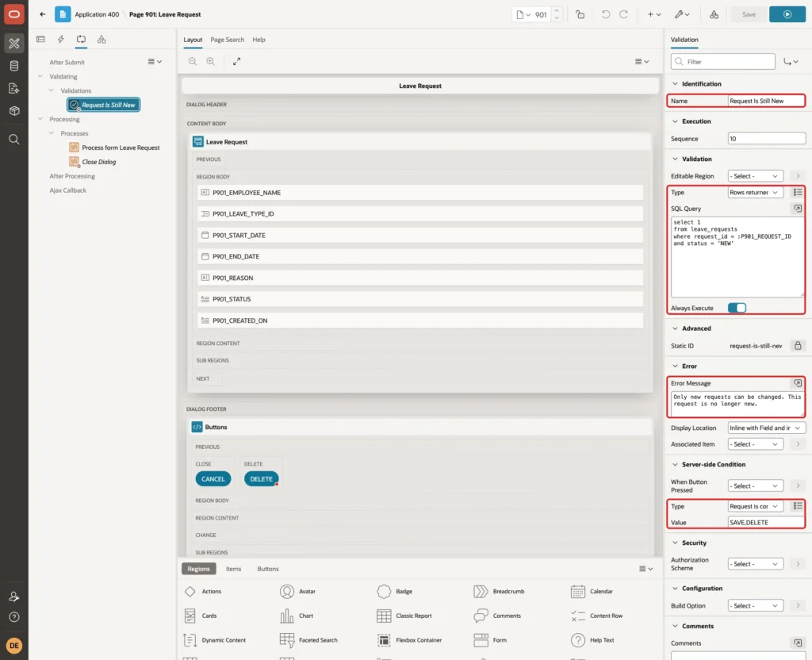Click the undo icon
Screen dimensions: 812x660
tap(605, 14)
